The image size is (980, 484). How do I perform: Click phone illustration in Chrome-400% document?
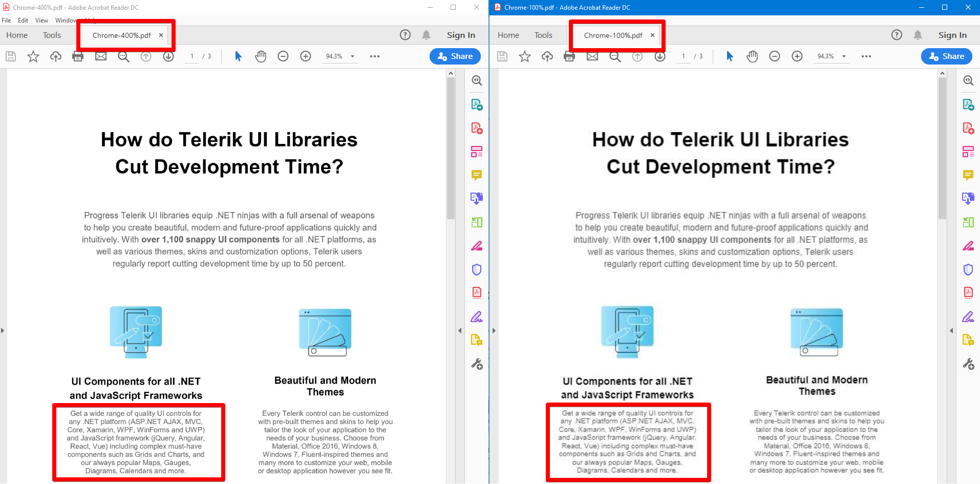tap(136, 332)
